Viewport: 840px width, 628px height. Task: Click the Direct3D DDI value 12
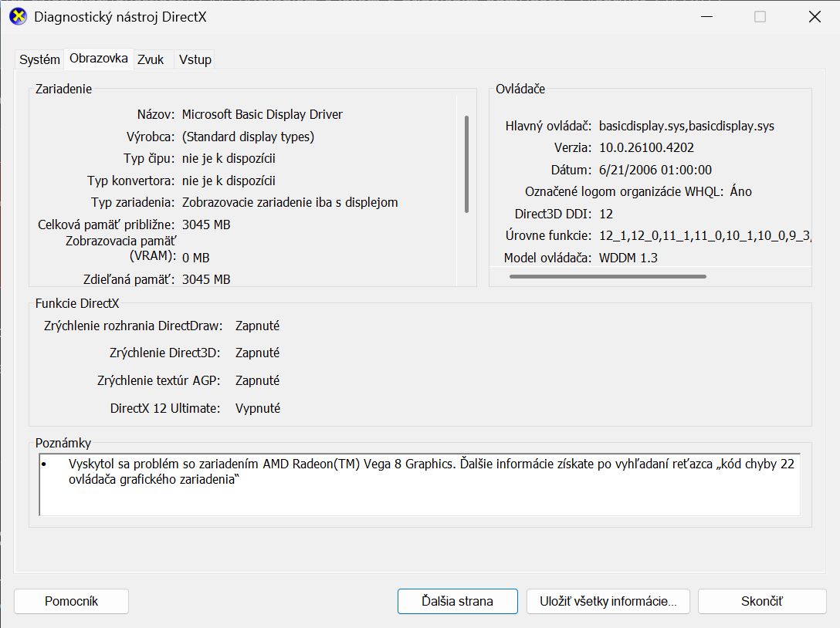[x=606, y=214]
